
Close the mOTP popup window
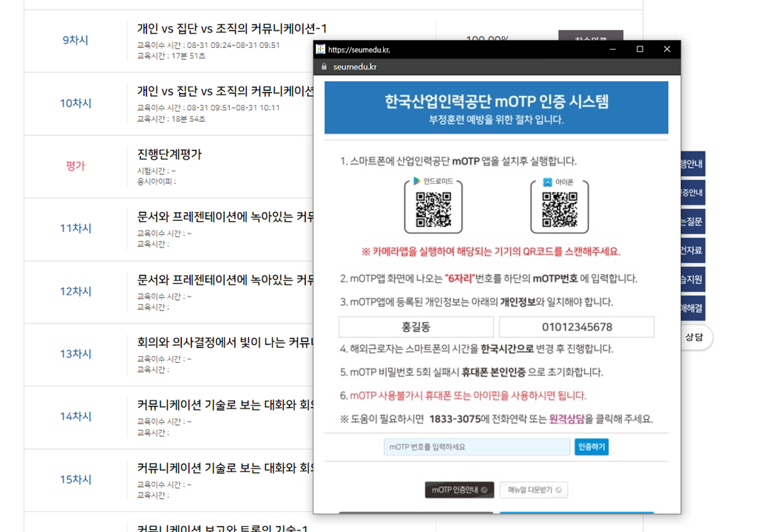[667, 49]
